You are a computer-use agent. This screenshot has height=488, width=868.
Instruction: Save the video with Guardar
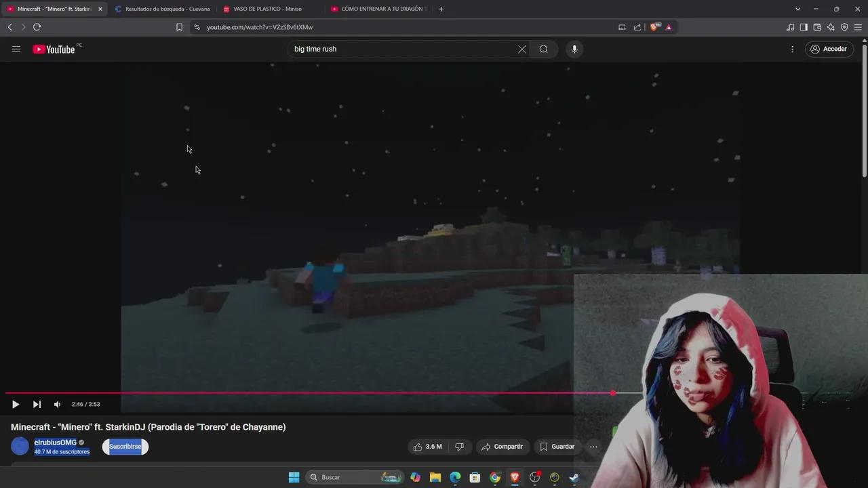tap(557, 447)
